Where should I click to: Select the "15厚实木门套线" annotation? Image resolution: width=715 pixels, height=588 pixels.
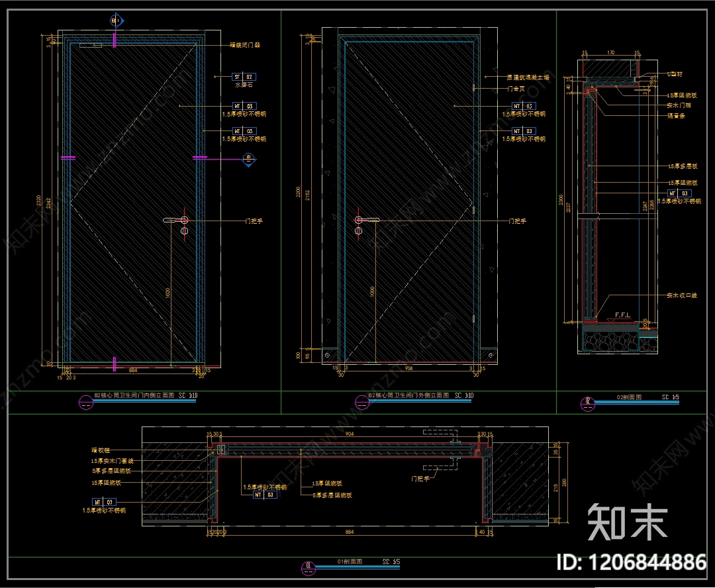point(112,461)
